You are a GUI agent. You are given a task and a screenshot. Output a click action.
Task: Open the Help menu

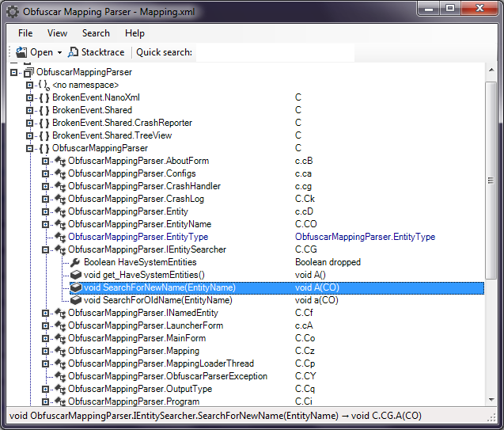135,33
